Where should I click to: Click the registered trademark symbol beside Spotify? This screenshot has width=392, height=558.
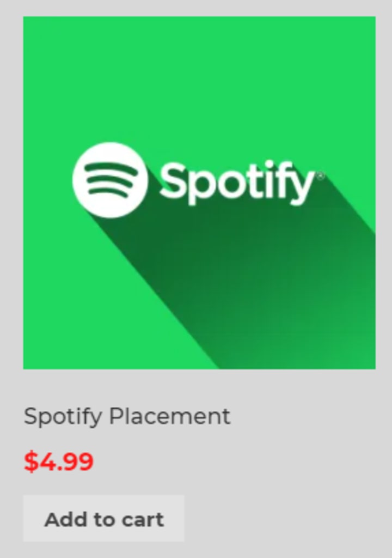tap(320, 176)
